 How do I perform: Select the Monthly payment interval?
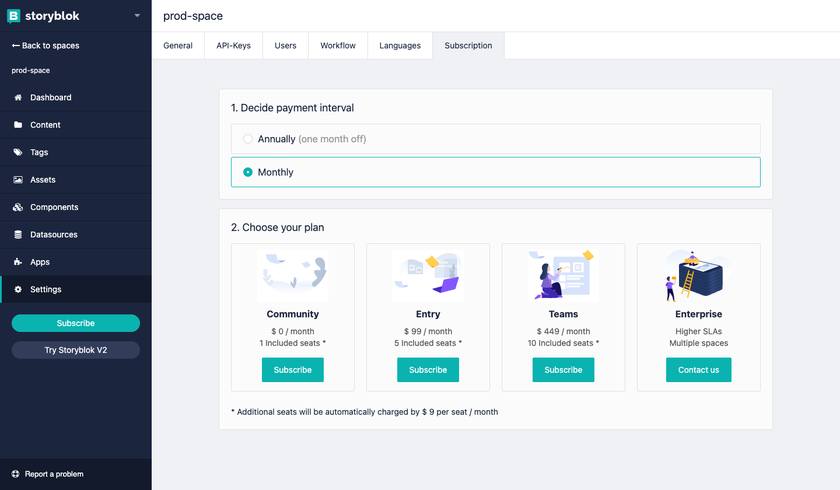(248, 172)
